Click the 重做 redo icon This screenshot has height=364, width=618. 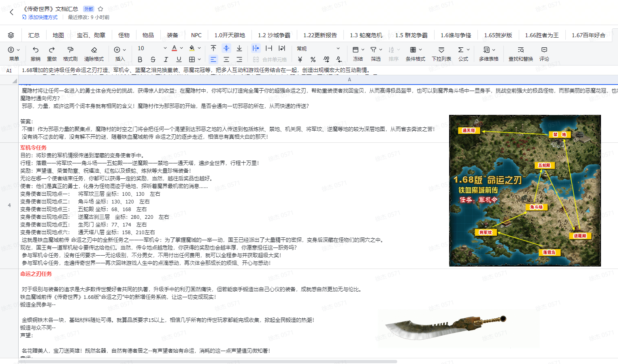click(52, 49)
